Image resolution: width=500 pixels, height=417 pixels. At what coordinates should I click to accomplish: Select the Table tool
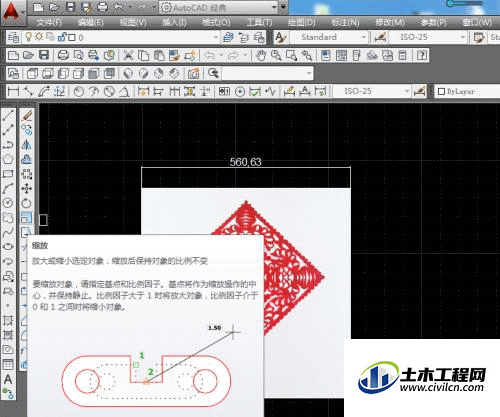pos(8,364)
